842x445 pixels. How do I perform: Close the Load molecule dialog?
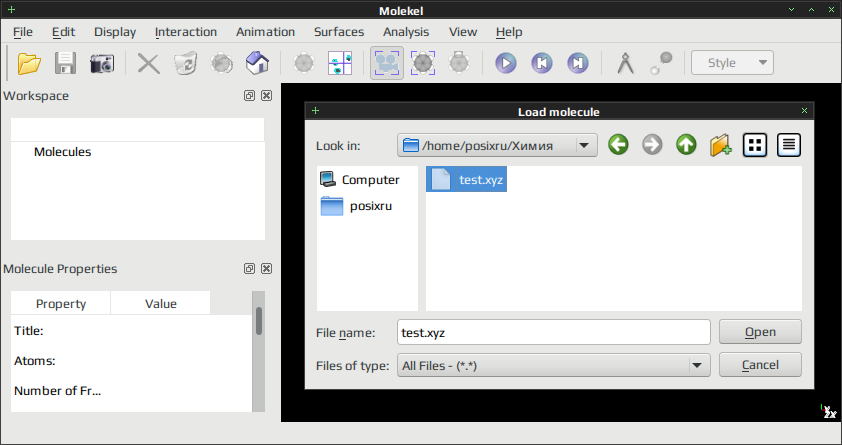pos(804,111)
